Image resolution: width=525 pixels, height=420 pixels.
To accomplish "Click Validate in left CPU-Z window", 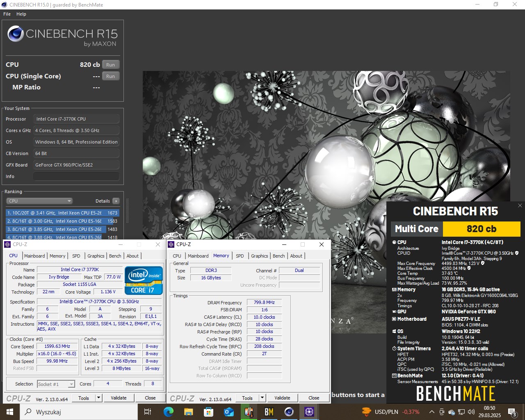I will tap(119, 398).
